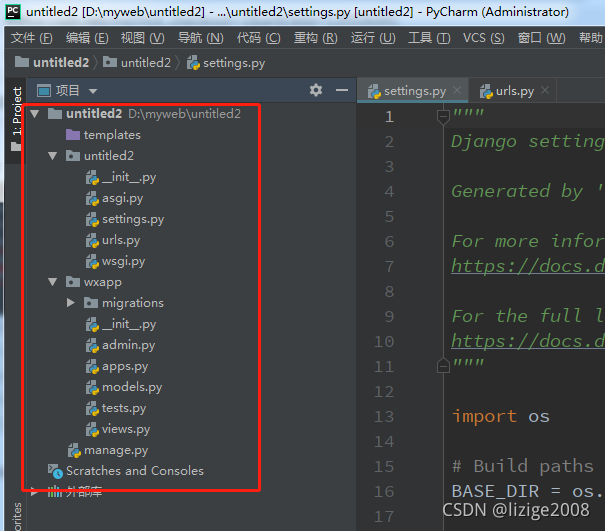Screen dimensions: 605x531
Task: Click the PyCharm logo in title bar
Action: point(12,12)
